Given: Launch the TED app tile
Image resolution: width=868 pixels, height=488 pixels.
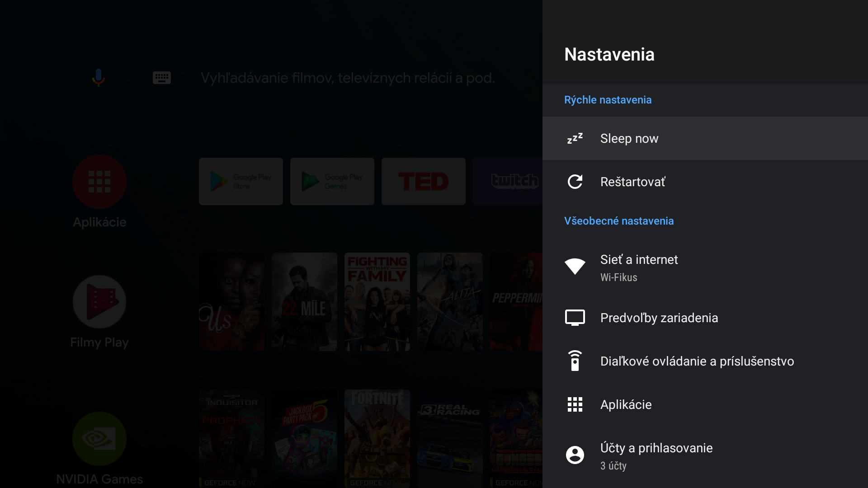Looking at the screenshot, I should click(x=424, y=182).
